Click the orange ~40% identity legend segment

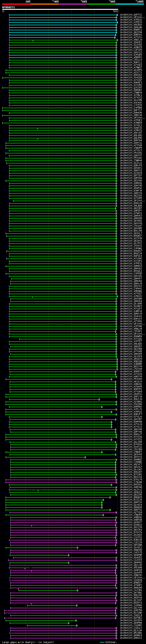point(45,4)
